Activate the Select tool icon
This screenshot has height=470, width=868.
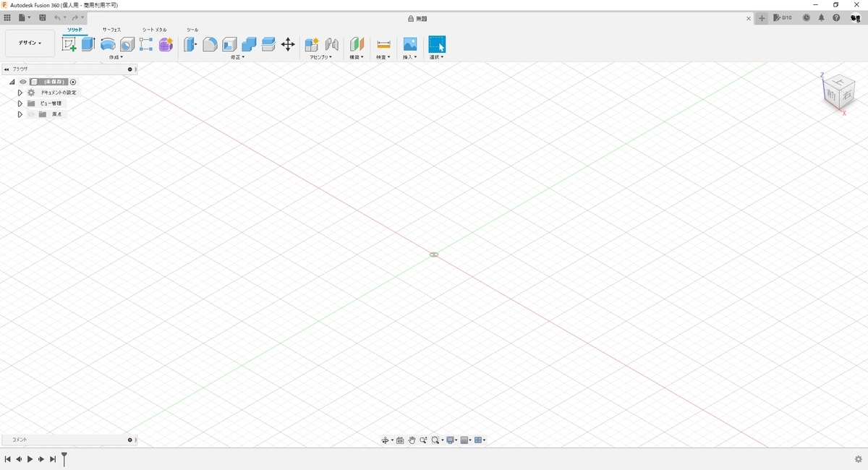tap(437, 44)
